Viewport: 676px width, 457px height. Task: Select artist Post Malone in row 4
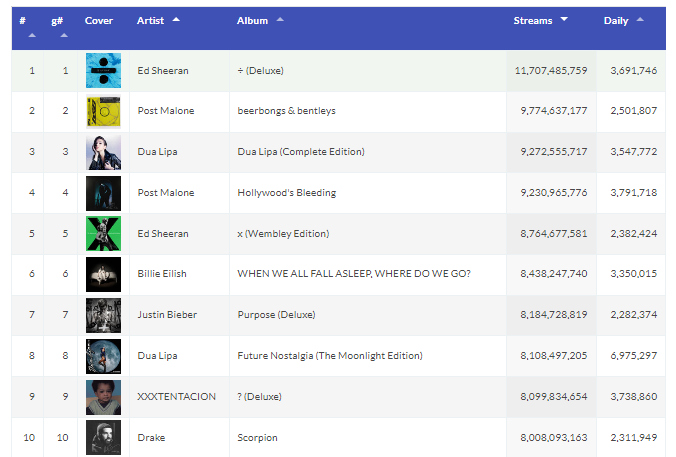coord(166,193)
